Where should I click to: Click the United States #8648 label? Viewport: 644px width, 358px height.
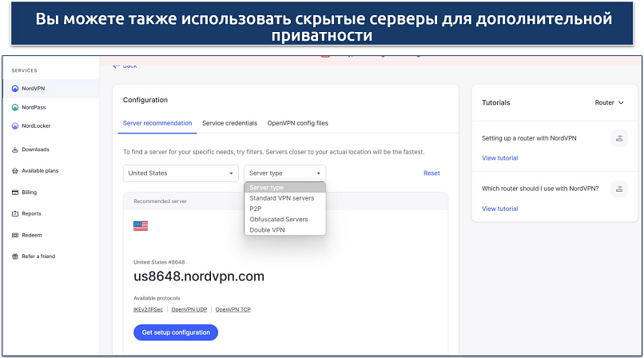pyautogui.click(x=159, y=262)
